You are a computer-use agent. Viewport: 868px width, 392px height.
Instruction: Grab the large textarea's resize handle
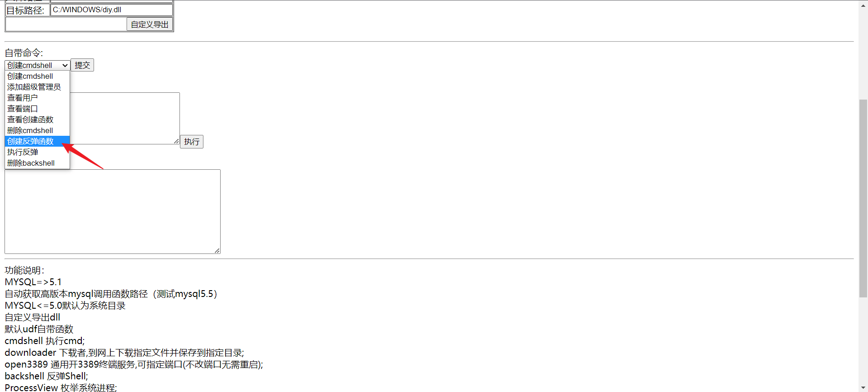pos(217,251)
